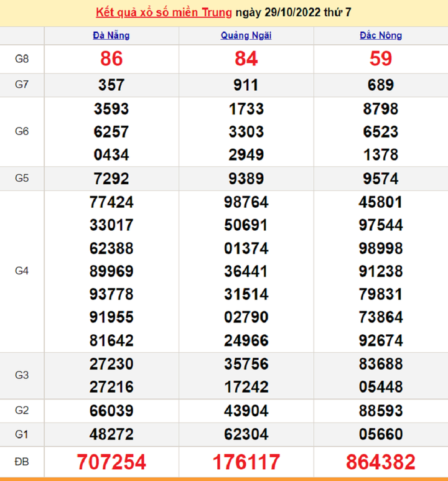The height and width of the screenshot is (481, 448).
Task: Select G5 result 9389 for Quảng Ngãi
Action: (246, 179)
